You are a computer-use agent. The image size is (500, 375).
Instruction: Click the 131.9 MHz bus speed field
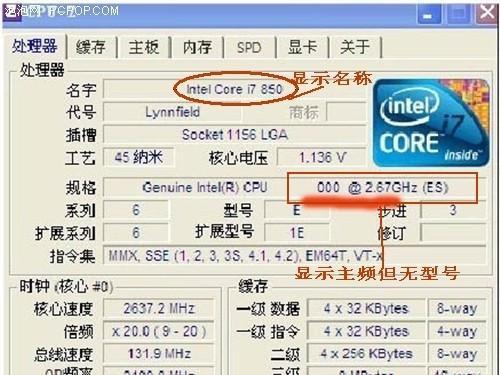pyautogui.click(x=159, y=354)
